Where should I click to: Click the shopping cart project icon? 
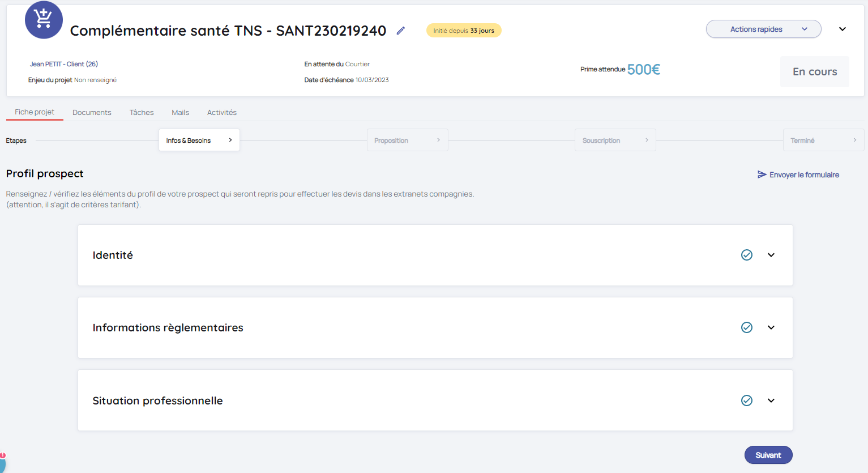44,20
